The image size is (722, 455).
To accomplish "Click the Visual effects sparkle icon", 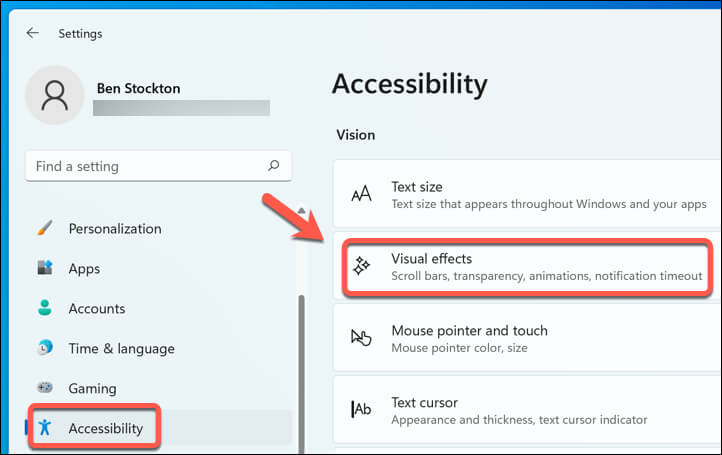I will click(x=362, y=266).
